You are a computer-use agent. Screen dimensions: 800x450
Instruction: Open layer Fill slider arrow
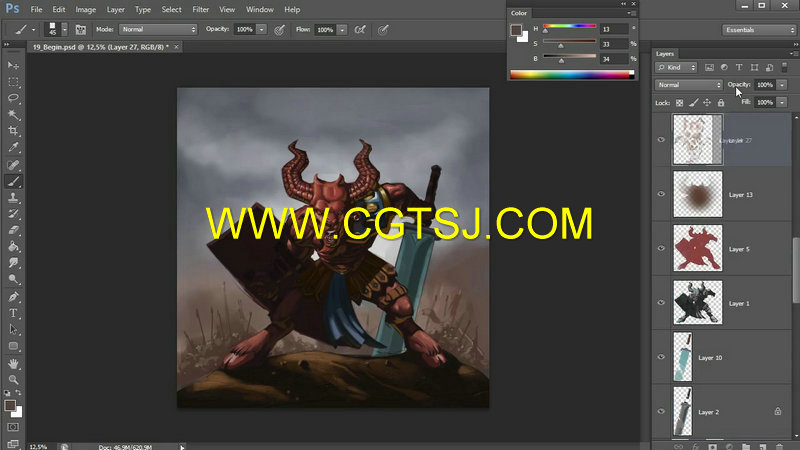click(782, 103)
